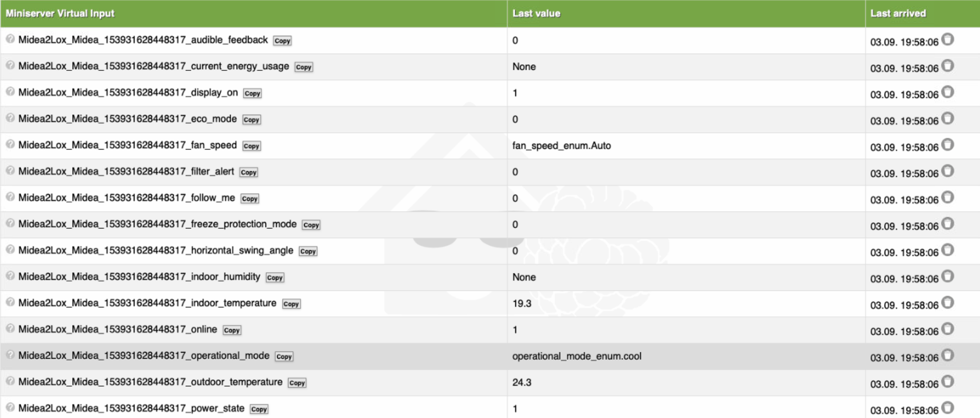980x418 pixels.
Task: Delete the current_energy_usage entry via trash icon
Action: 948,66
